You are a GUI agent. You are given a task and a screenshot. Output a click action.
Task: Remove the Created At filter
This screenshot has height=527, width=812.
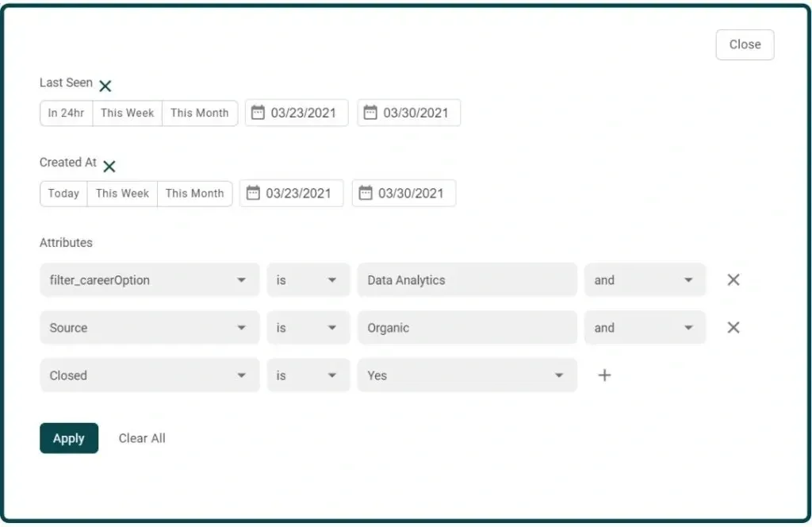pyautogui.click(x=109, y=167)
